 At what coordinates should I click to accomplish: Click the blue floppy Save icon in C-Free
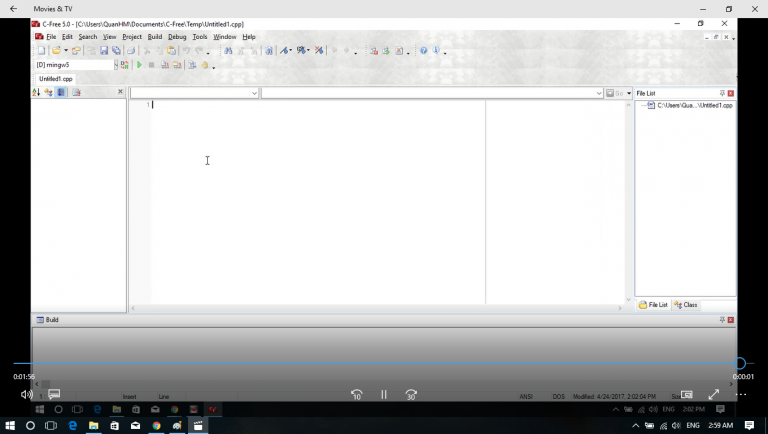pyautogui.click(x=104, y=50)
